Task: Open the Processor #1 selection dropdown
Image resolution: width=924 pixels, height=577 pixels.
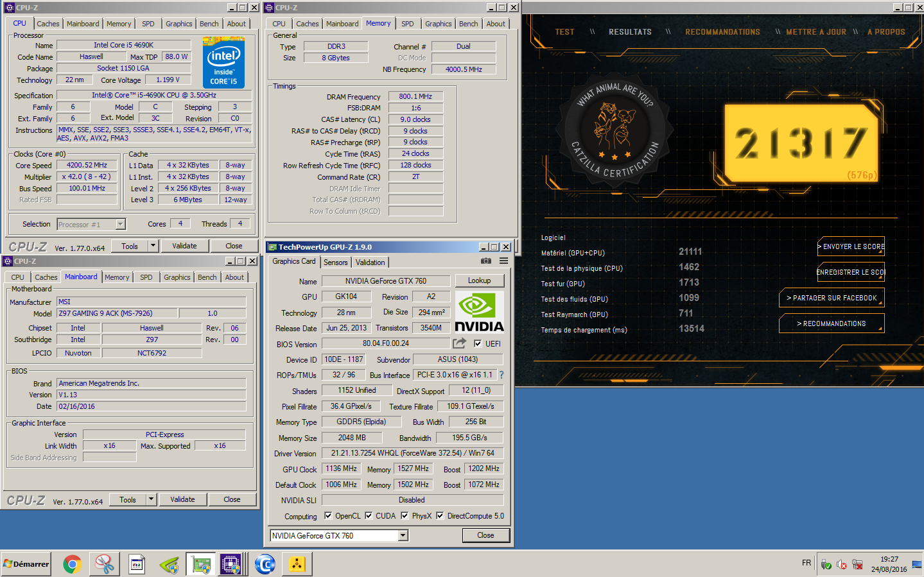Action: [120, 224]
